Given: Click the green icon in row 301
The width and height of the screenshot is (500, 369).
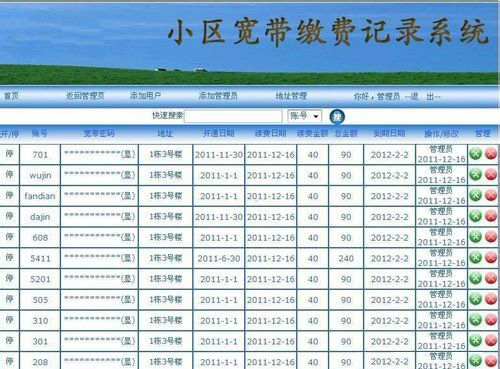Looking at the screenshot, I should point(475,340).
